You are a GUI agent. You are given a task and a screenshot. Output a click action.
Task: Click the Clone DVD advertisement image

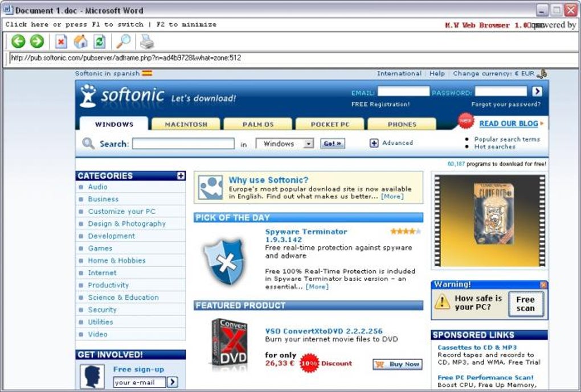click(489, 221)
